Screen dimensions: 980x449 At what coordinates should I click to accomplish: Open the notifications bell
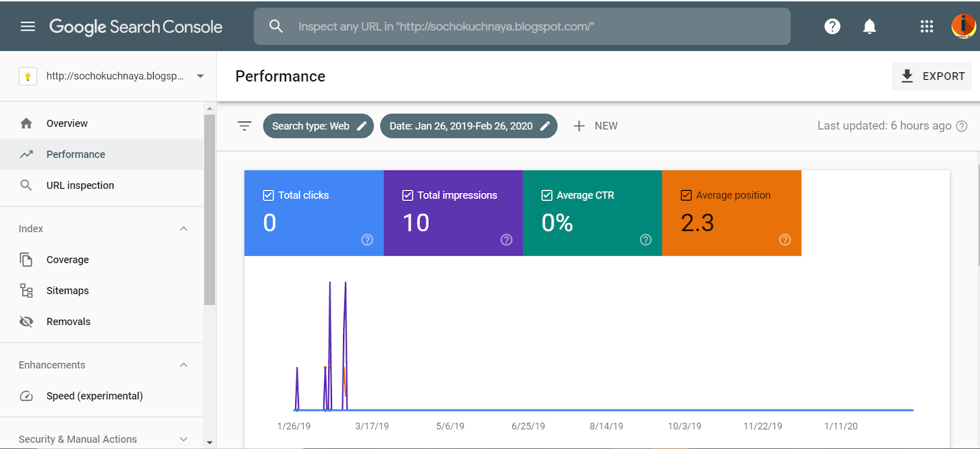point(869,26)
